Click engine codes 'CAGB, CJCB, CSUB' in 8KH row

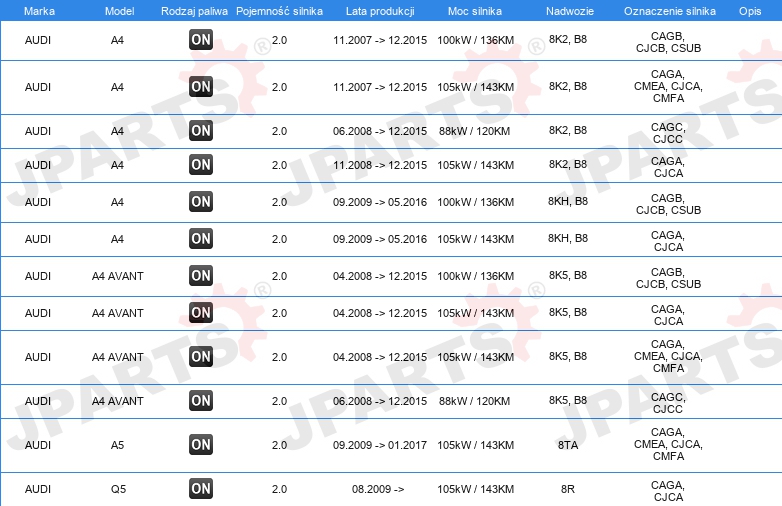pyautogui.click(x=668, y=204)
